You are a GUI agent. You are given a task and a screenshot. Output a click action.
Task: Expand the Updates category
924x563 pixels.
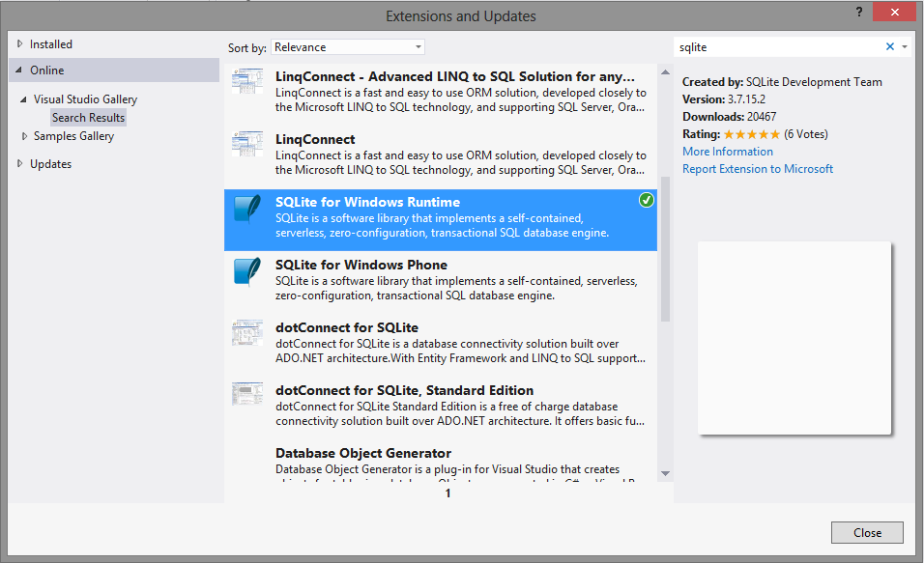20,164
